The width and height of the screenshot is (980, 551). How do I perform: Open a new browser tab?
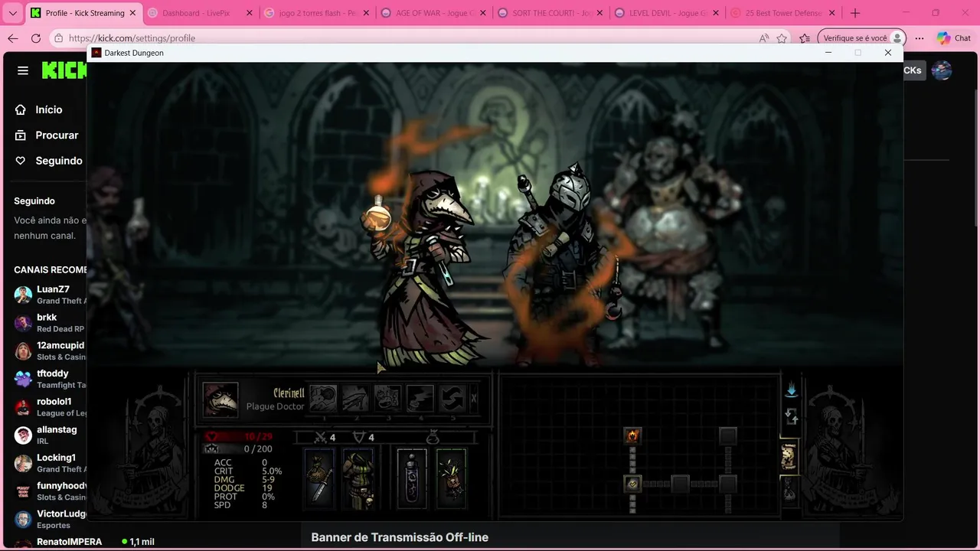pyautogui.click(x=855, y=13)
